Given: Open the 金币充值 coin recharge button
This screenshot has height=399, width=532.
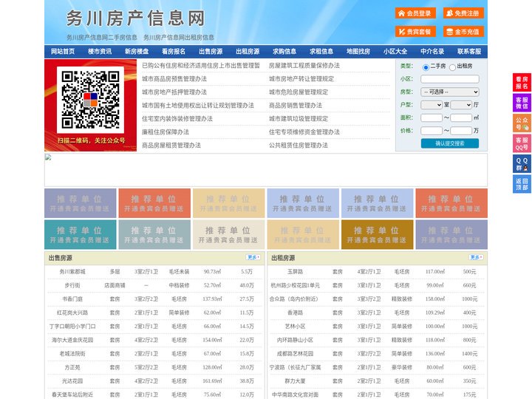Looking at the screenshot, I should point(463,32).
